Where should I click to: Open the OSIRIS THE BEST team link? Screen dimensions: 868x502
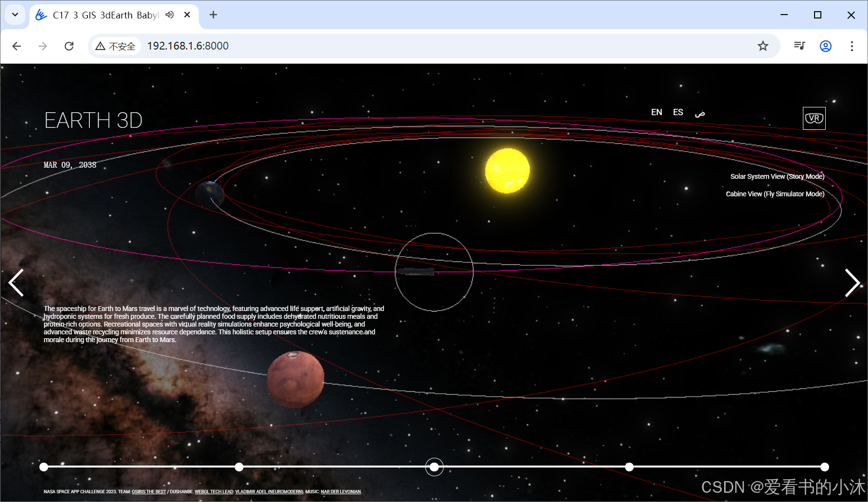[149, 492]
